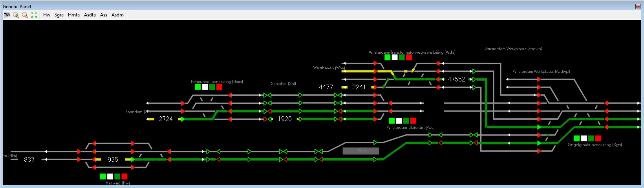Click the dark green square above Halfweg label

117,177
